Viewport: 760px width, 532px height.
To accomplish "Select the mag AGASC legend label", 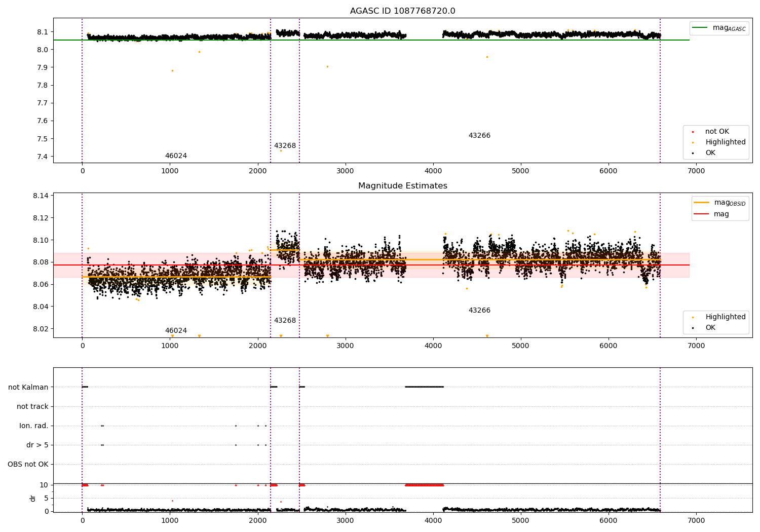I will tap(729, 28).
